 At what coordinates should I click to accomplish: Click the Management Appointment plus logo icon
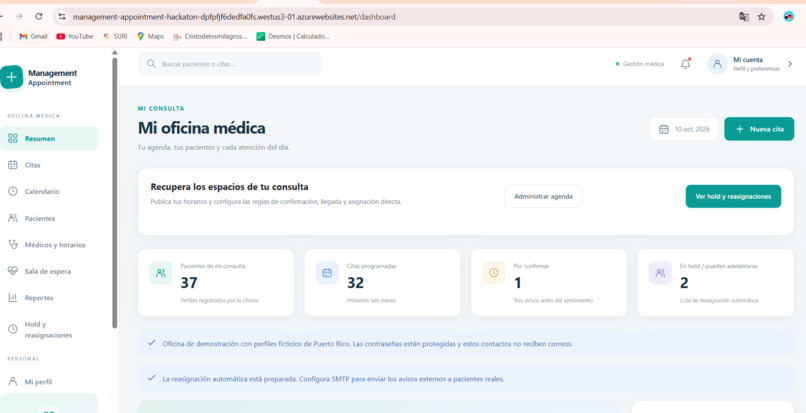[x=11, y=77]
